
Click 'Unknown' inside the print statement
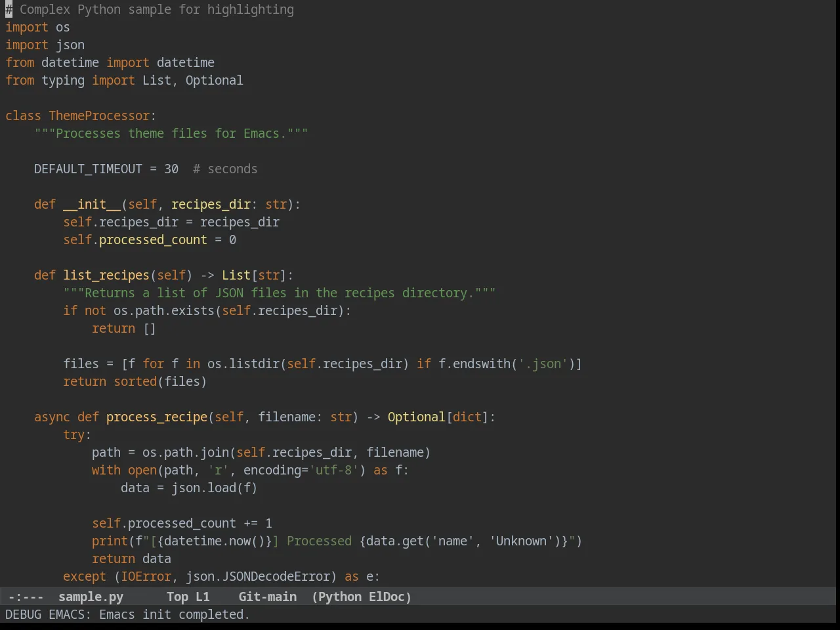(x=521, y=541)
